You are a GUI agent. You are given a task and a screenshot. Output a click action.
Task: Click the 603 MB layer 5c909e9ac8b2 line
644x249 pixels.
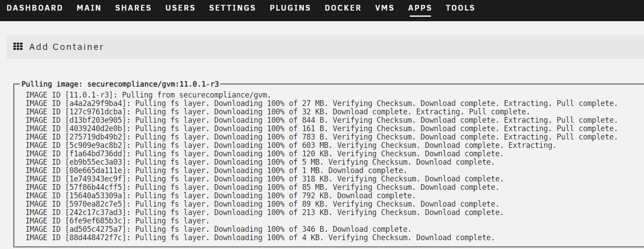tap(291, 145)
